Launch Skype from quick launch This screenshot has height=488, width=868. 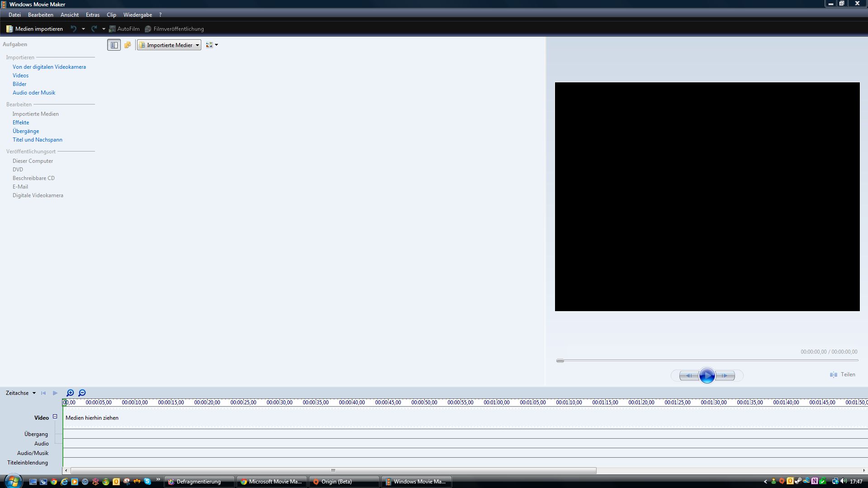[x=147, y=482]
